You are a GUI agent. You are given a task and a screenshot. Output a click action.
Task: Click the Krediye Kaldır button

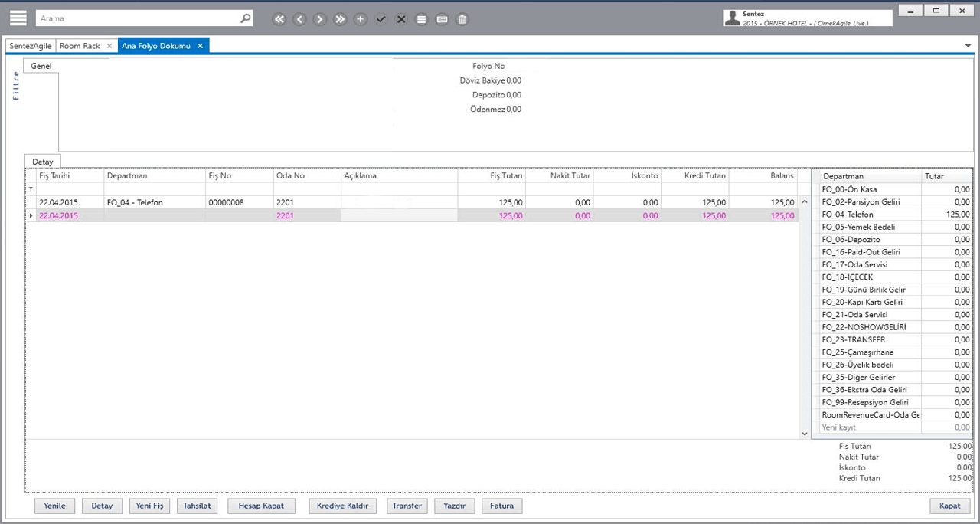point(343,506)
